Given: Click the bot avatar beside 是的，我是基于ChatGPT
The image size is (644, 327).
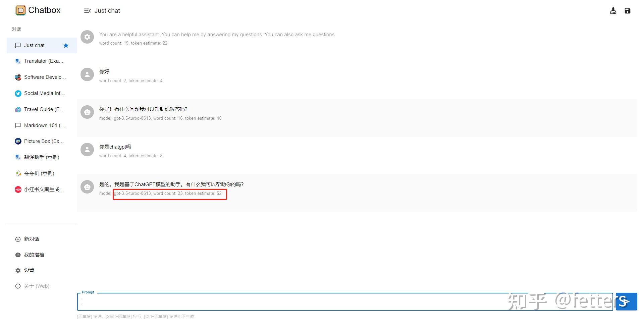Looking at the screenshot, I should point(87,187).
